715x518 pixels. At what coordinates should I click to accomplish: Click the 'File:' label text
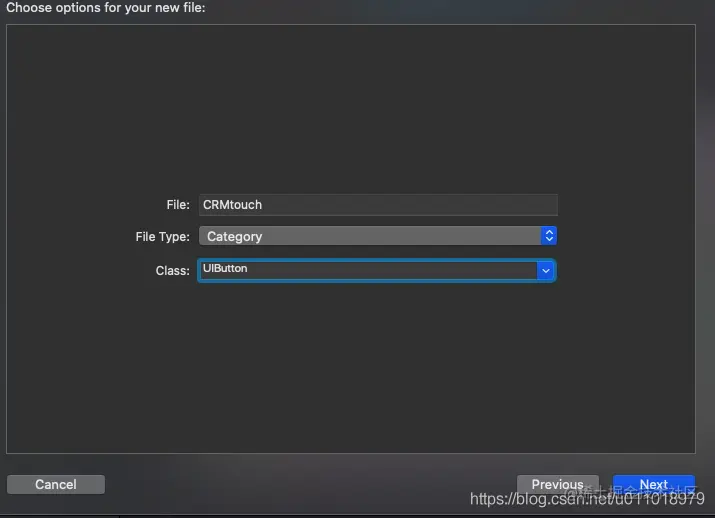[x=178, y=205]
